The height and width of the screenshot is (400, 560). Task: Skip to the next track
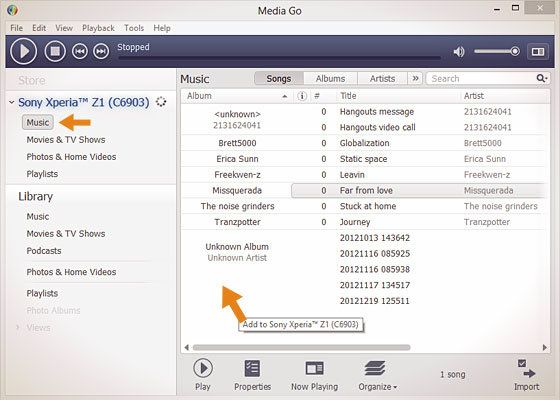pyautogui.click(x=101, y=51)
